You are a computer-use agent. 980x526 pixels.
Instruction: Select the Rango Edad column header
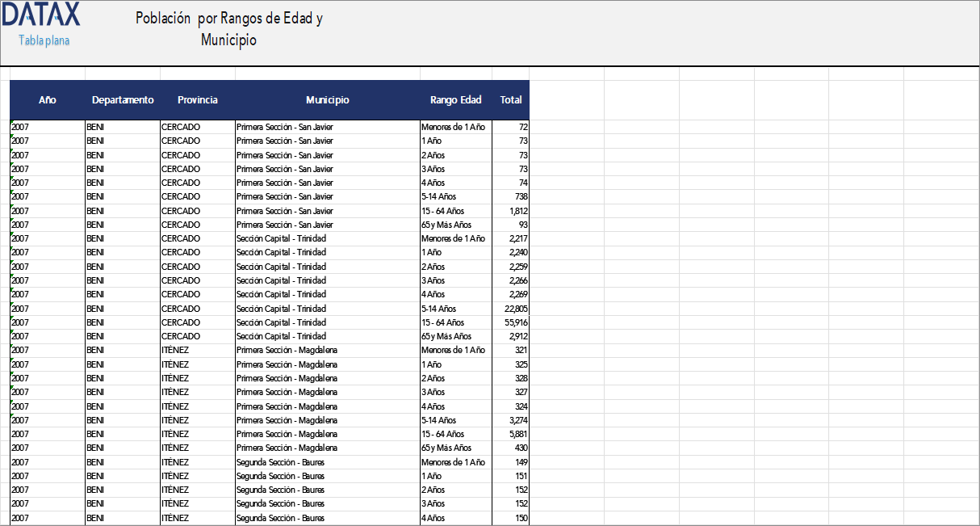pyautogui.click(x=456, y=100)
